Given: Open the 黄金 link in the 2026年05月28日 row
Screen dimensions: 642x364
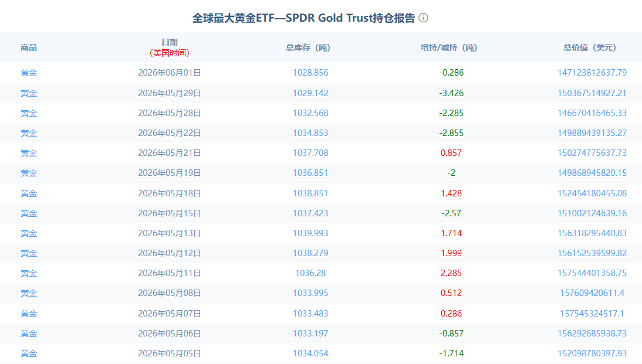Looking at the screenshot, I should pyautogui.click(x=29, y=113).
